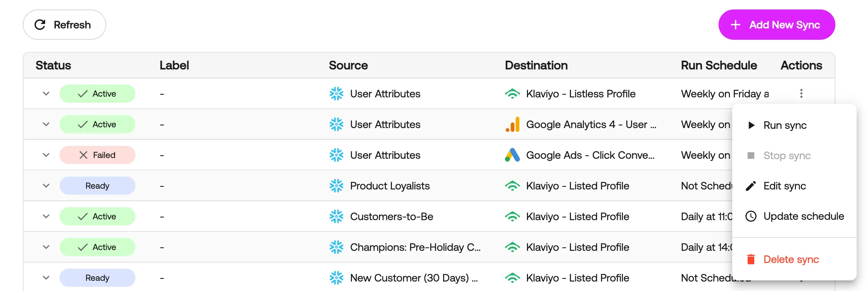Choose the greyed-out Stop sync menu entry
868x291 pixels.
click(794, 155)
